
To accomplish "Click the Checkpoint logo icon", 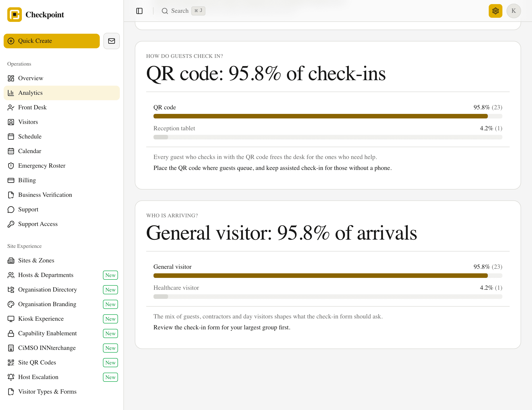I will click(x=14, y=15).
